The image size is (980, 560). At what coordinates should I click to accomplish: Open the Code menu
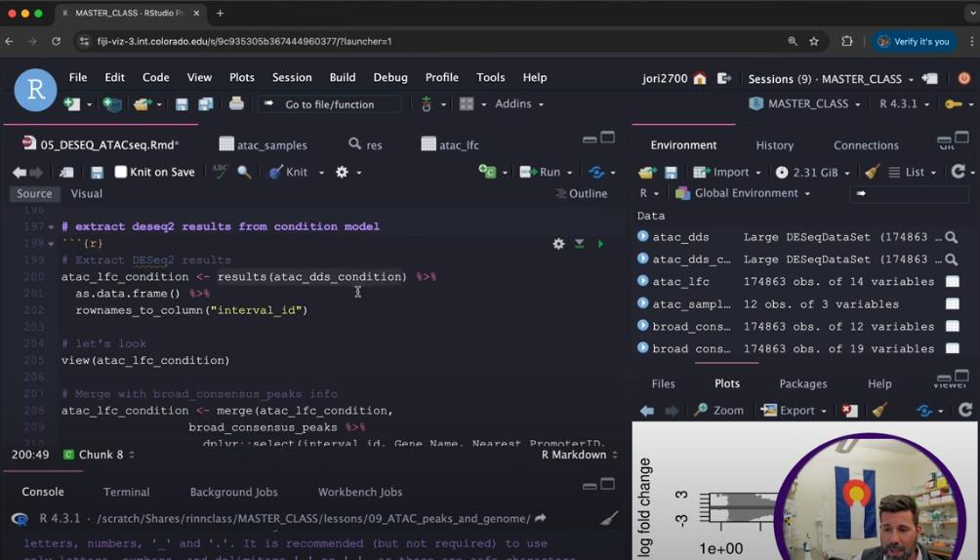[x=155, y=77]
